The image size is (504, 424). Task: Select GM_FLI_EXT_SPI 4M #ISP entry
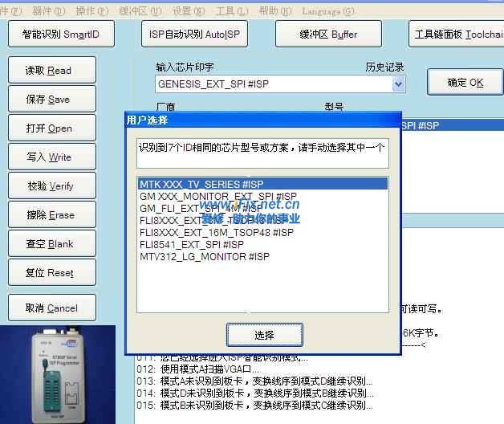pyautogui.click(x=263, y=208)
